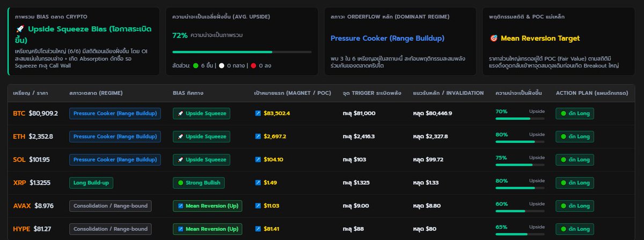Click the SOL Upside Squeeze bias badge

click(x=202, y=159)
